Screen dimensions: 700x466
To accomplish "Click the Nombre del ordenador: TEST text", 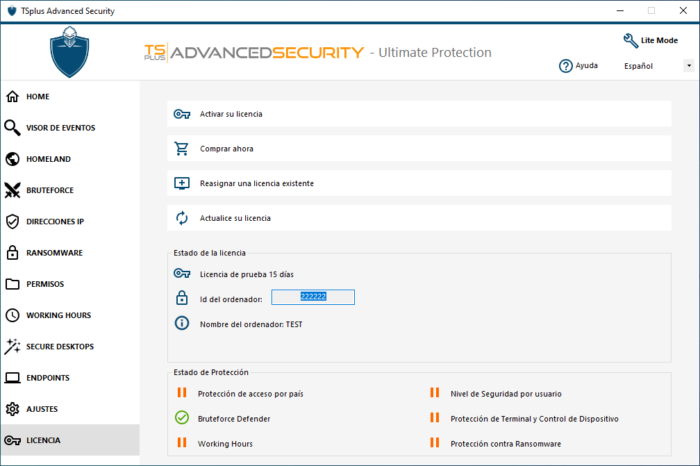I will point(251,325).
